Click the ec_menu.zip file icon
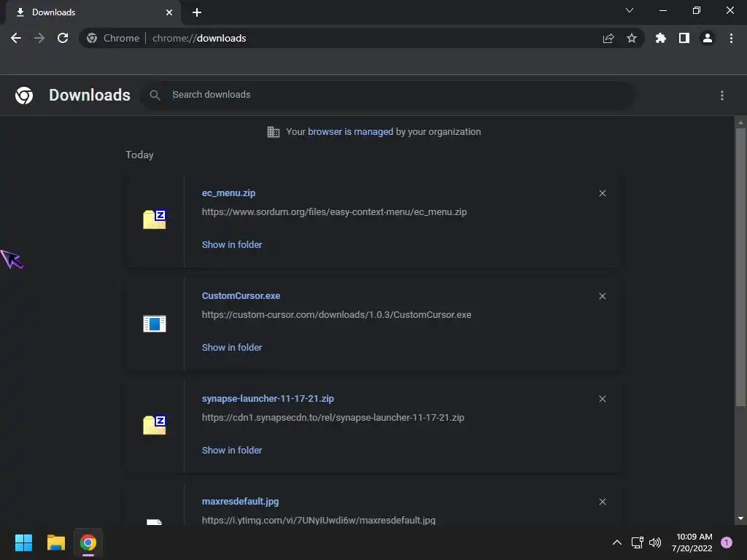The image size is (747, 560). coord(155,219)
